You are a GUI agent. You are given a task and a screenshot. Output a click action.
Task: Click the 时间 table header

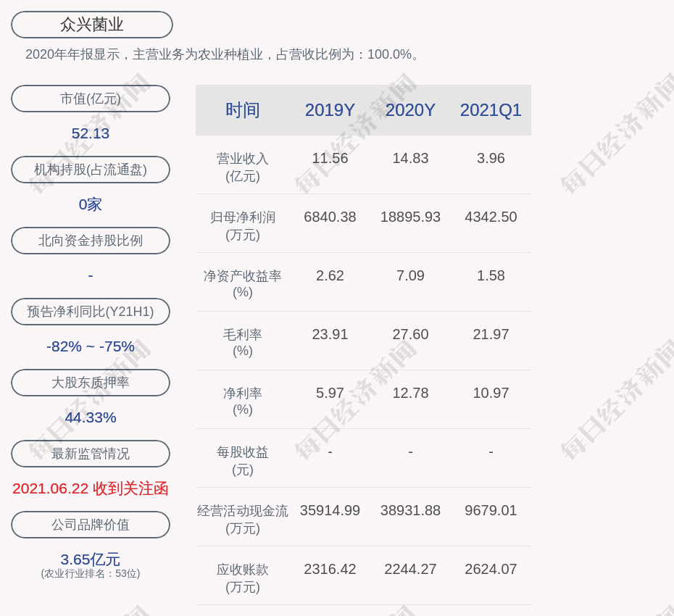tap(243, 110)
